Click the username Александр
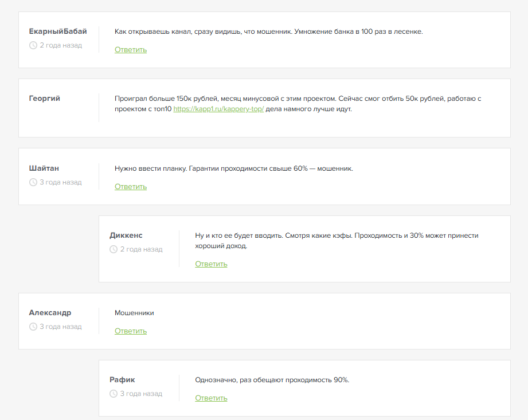Screen dimensions: 528x420 (x=50, y=313)
